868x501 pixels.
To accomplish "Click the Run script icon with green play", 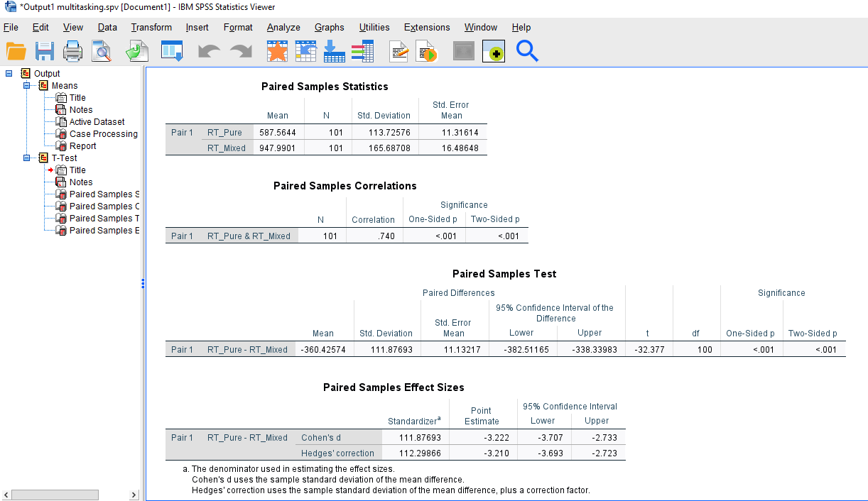I will click(426, 51).
